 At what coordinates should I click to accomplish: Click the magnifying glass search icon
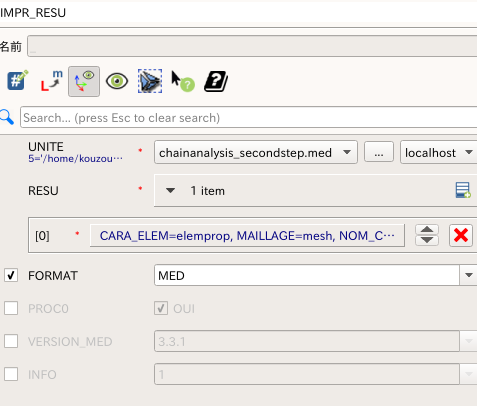(7, 117)
